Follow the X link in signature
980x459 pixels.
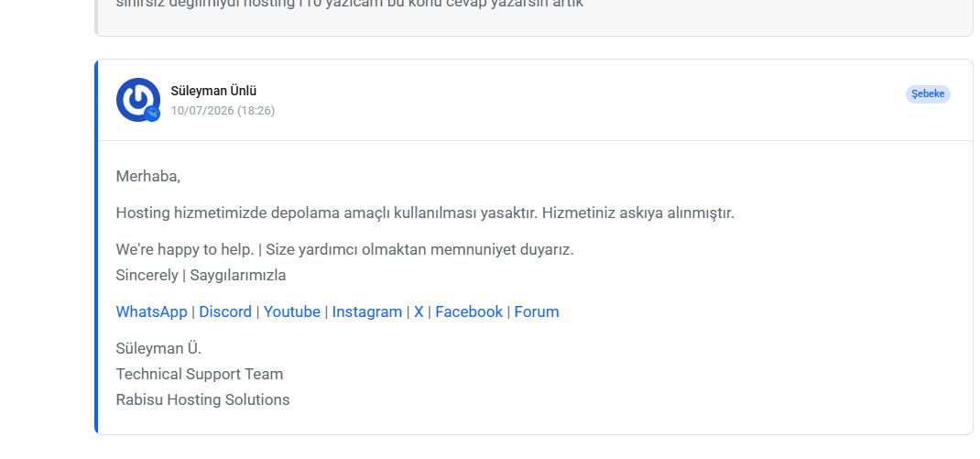pos(419,311)
